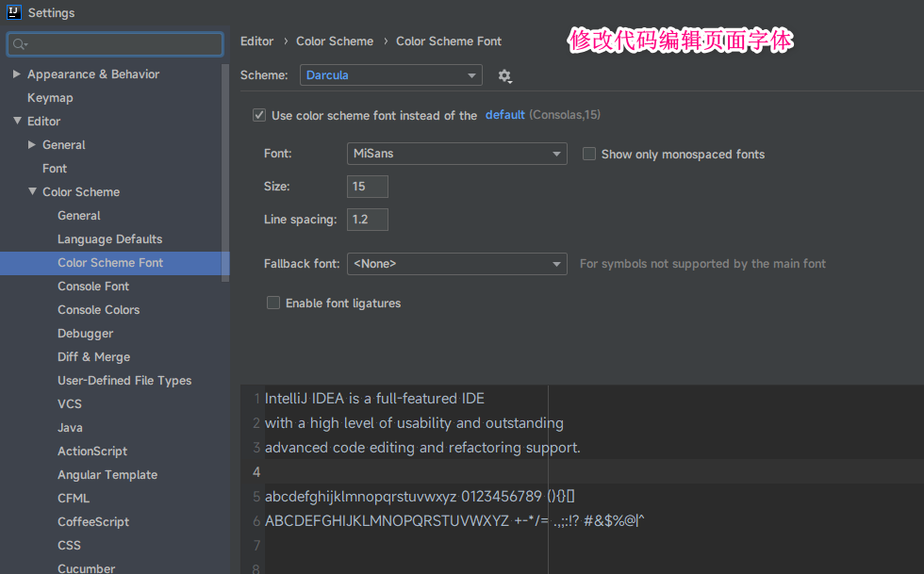Open the Scheme Darcula dropdown
Screen dimensions: 924x574
390,74
